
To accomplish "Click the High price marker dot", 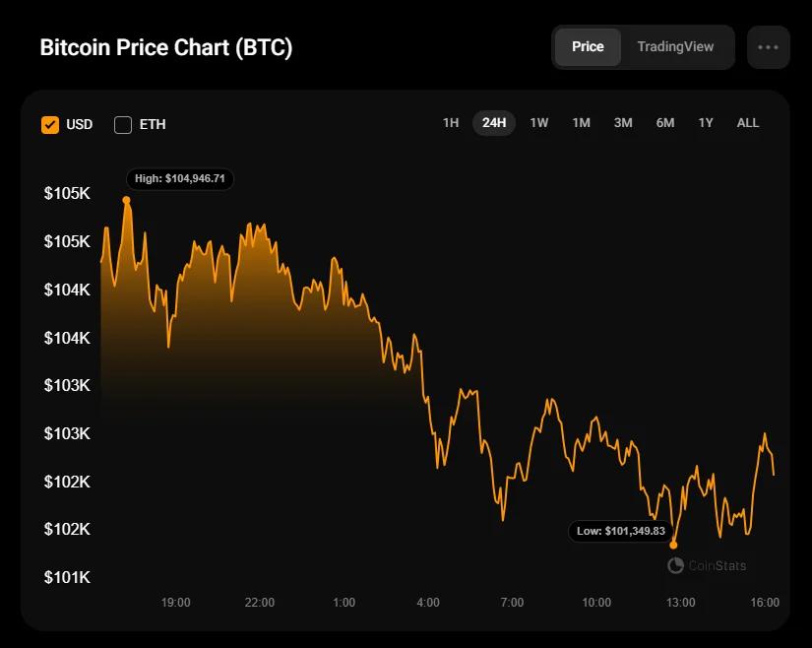I will point(126,200).
